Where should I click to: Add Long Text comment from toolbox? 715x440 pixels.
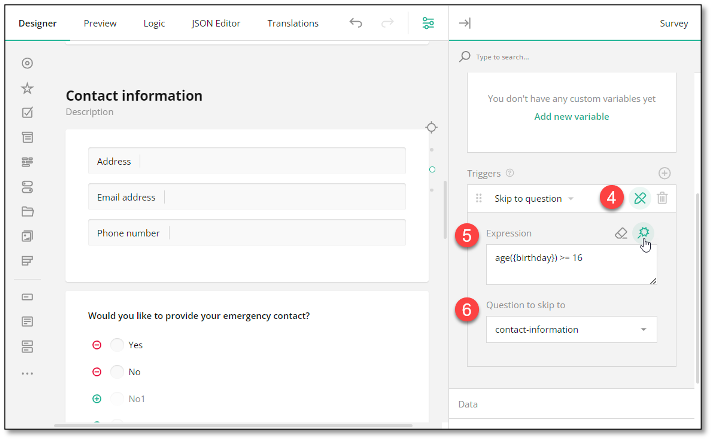pyautogui.click(x=27, y=322)
